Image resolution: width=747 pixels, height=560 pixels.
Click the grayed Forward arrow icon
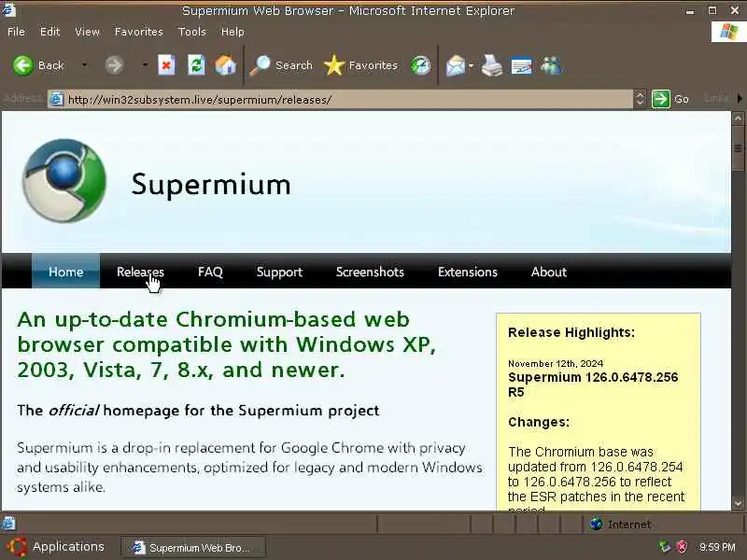114,65
